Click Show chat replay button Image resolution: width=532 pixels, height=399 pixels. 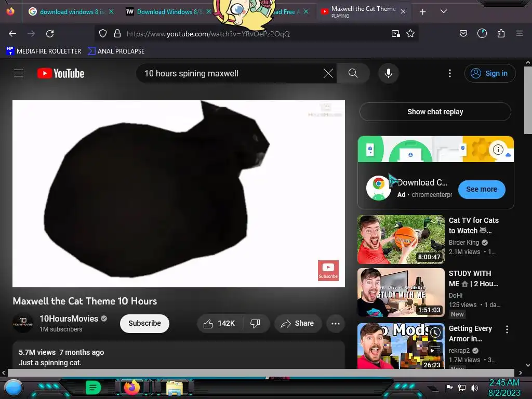point(435,112)
